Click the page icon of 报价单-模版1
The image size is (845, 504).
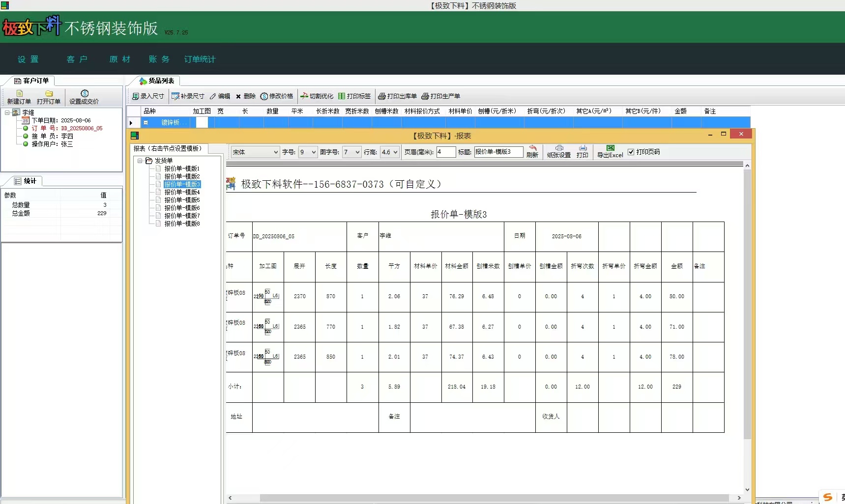pos(159,168)
